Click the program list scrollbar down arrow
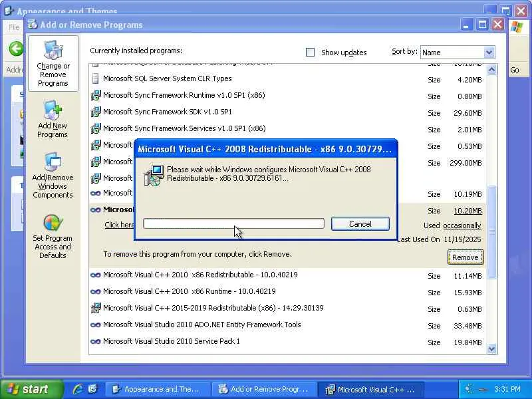This screenshot has height=399, width=532. coord(491,348)
